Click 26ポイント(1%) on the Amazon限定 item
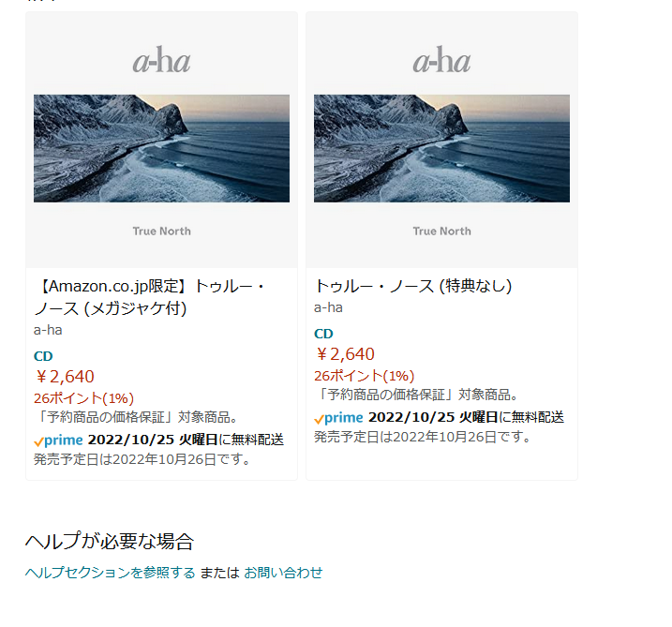This screenshot has height=627, width=672. coord(84,398)
